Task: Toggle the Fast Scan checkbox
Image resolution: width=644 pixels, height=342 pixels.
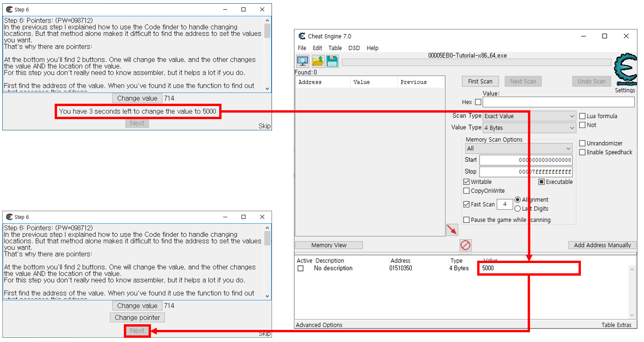Action: point(466,204)
